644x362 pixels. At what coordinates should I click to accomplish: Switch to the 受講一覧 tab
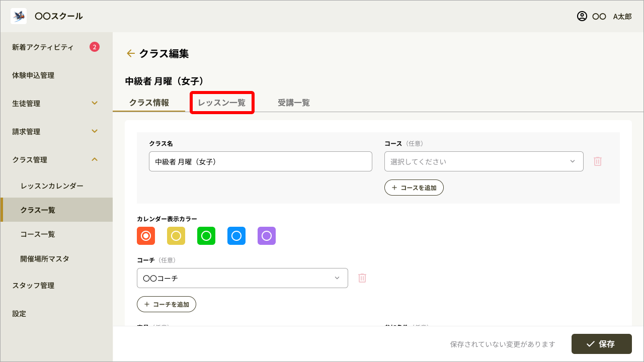pyautogui.click(x=294, y=103)
